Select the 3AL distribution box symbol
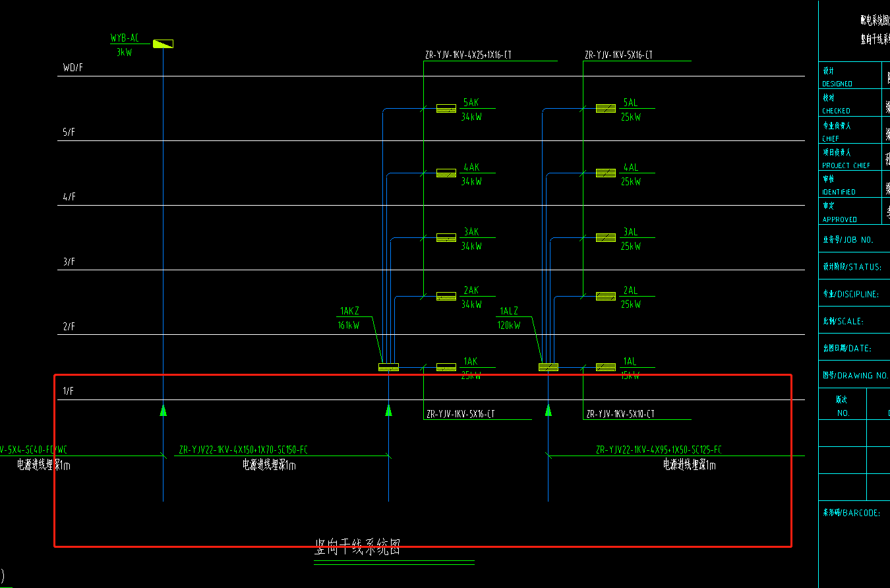Image resolution: width=890 pixels, height=588 pixels. (x=606, y=237)
